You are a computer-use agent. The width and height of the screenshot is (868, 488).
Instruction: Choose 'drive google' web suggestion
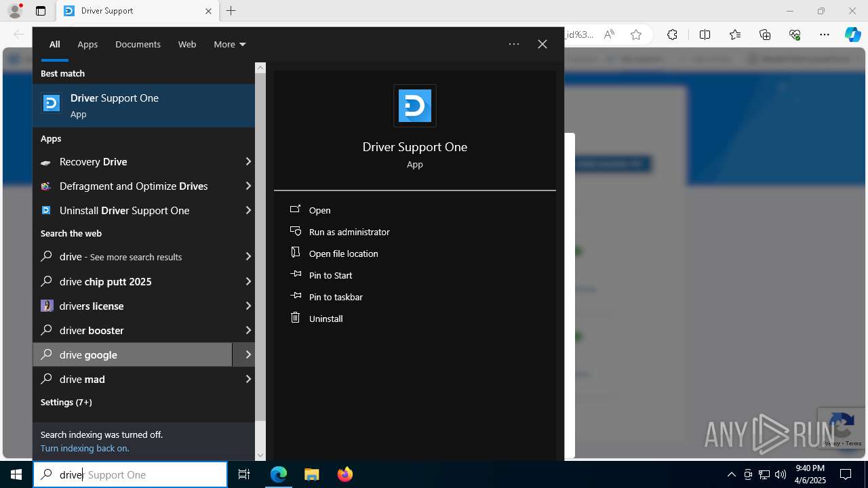[133, 354]
